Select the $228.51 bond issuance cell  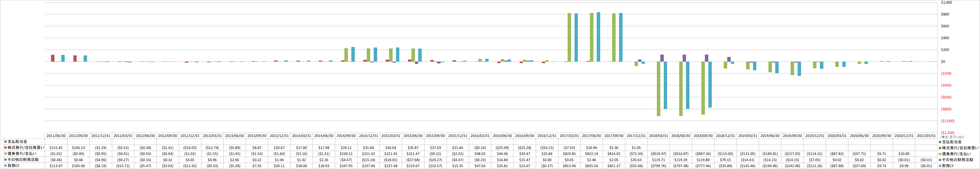coord(346,154)
